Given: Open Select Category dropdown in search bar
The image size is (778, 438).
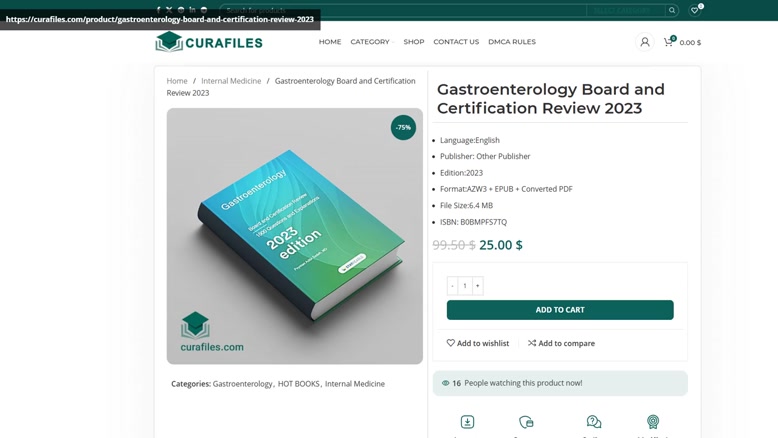Looking at the screenshot, I should point(626,10).
